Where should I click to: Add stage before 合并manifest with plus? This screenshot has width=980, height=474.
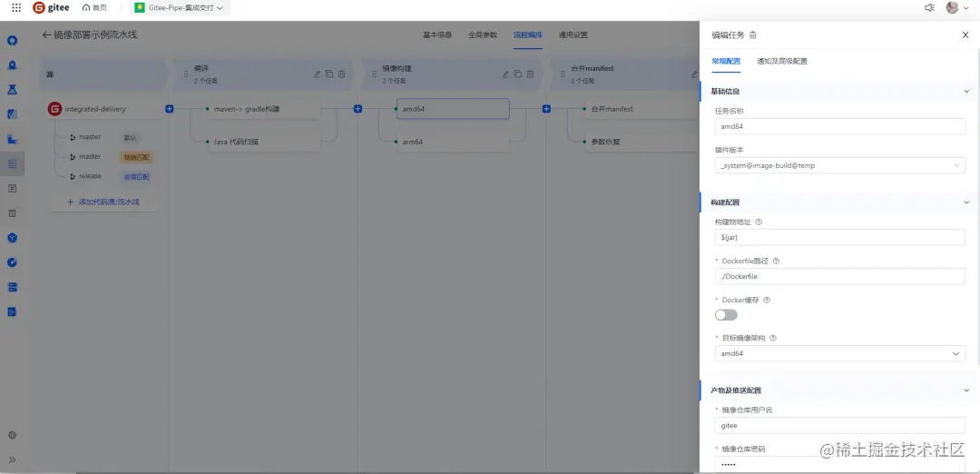pyautogui.click(x=546, y=109)
